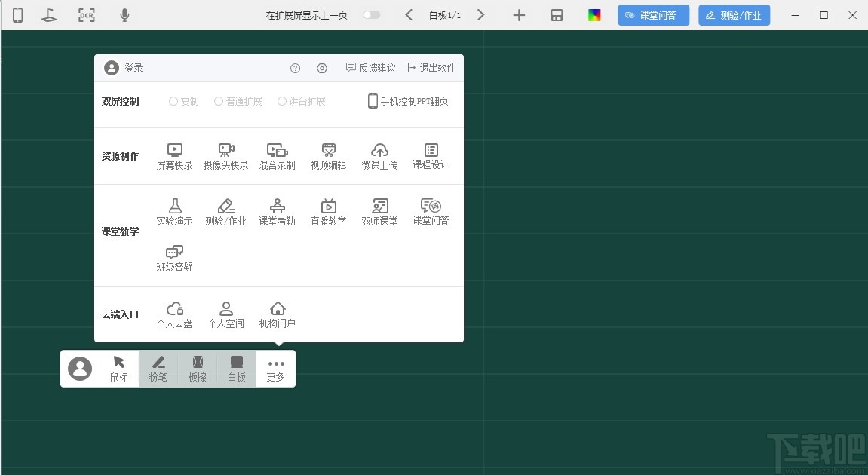The width and height of the screenshot is (868, 475).
Task: Select the 板擦 eraser tool
Action: pos(197,369)
